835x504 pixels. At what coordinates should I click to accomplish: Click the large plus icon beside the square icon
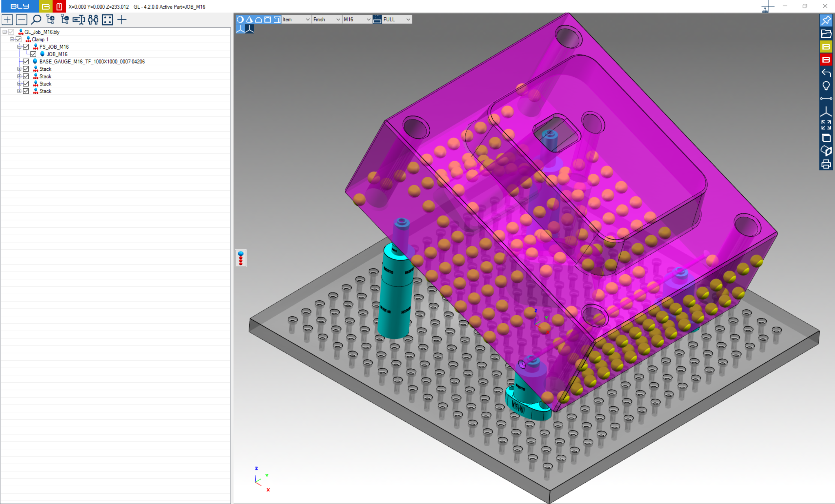(122, 20)
